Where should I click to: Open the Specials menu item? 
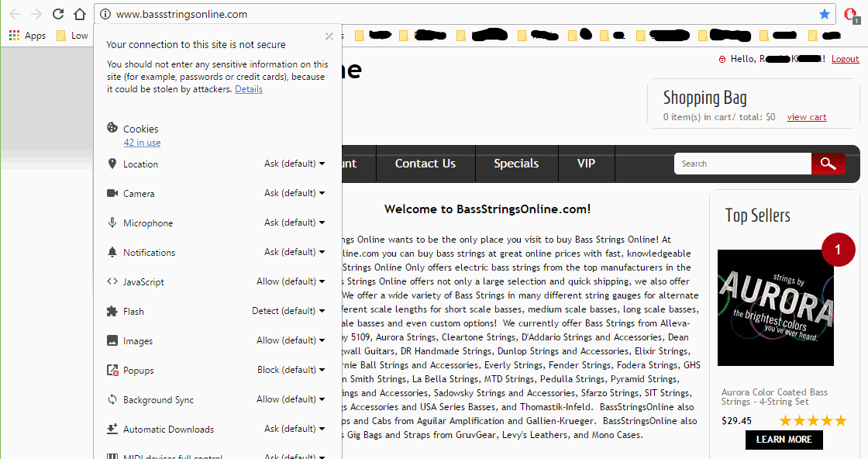(x=516, y=164)
